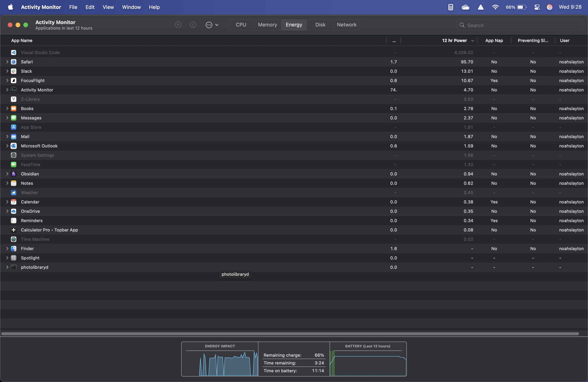This screenshot has width=588, height=382.
Task: Sort by Preventing Sleep column header
Action: point(533,41)
